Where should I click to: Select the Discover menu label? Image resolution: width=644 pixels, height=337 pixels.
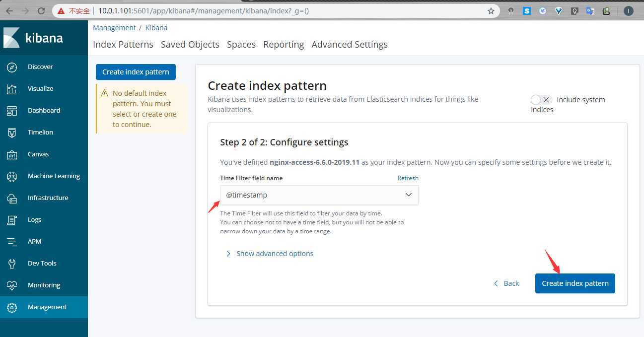coord(40,67)
